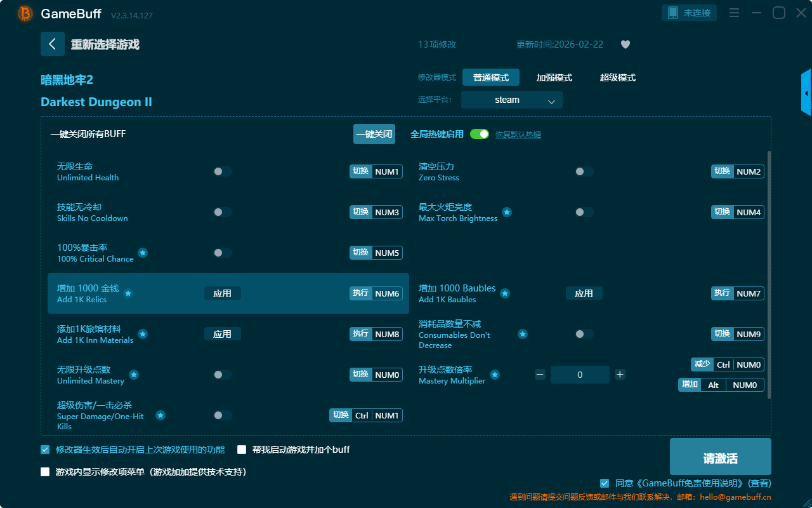Switch to 超级模式 tab

point(617,77)
